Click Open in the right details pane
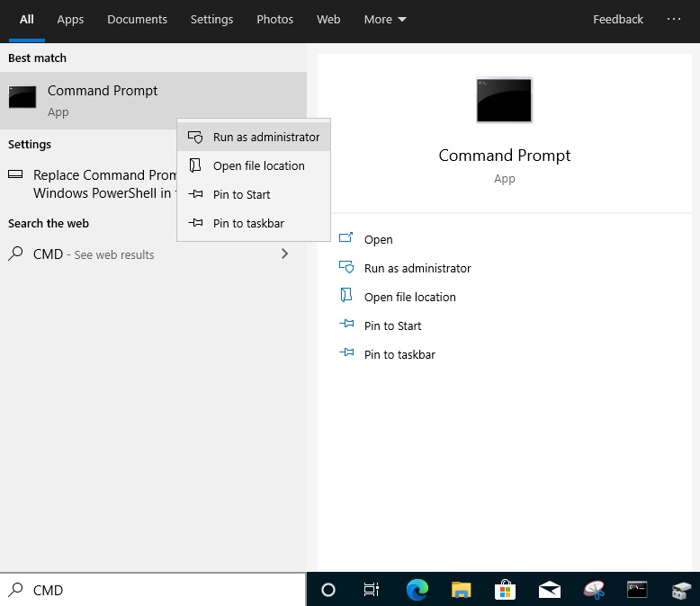Image resolution: width=700 pixels, height=606 pixels. pyautogui.click(x=378, y=240)
